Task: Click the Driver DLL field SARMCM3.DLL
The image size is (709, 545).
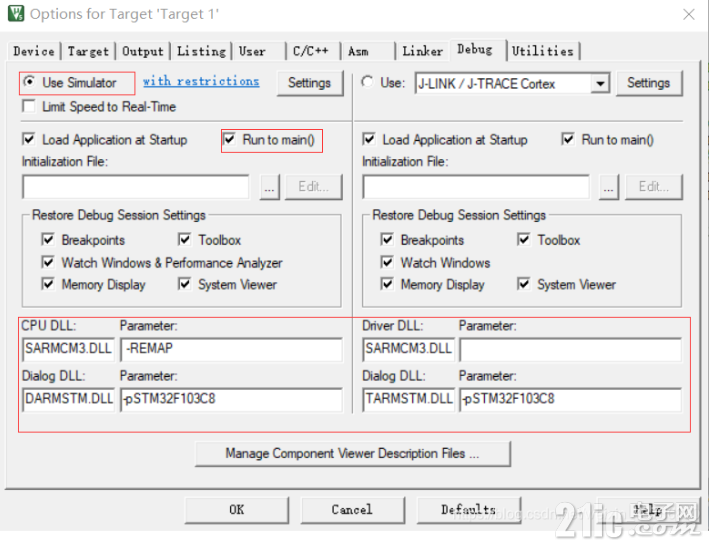Action: (409, 349)
